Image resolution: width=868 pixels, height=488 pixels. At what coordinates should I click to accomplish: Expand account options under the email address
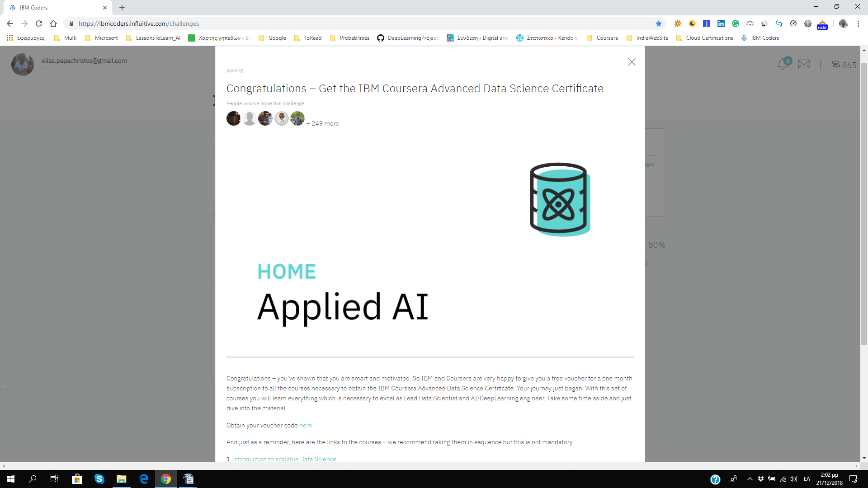[44, 69]
